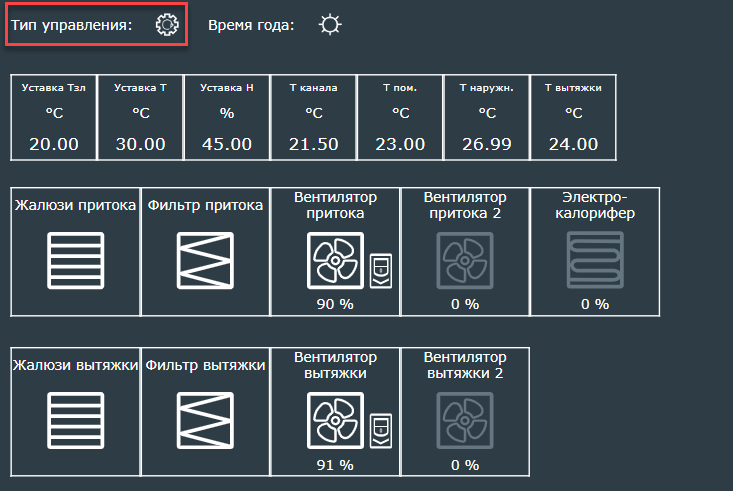Click the season sun icon
Screen dimensions: 733x491
(x=329, y=25)
